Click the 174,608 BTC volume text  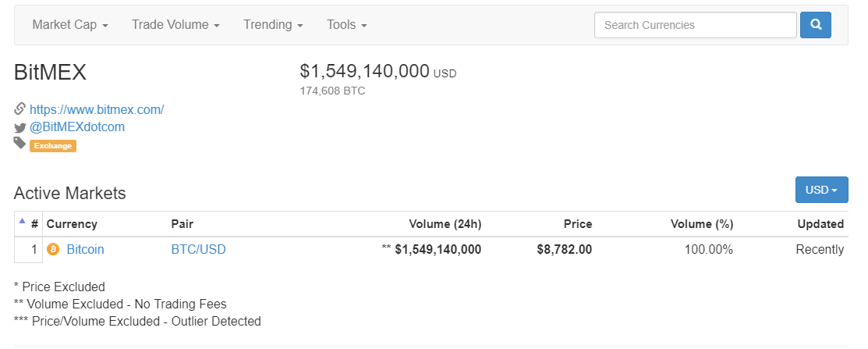(x=333, y=91)
